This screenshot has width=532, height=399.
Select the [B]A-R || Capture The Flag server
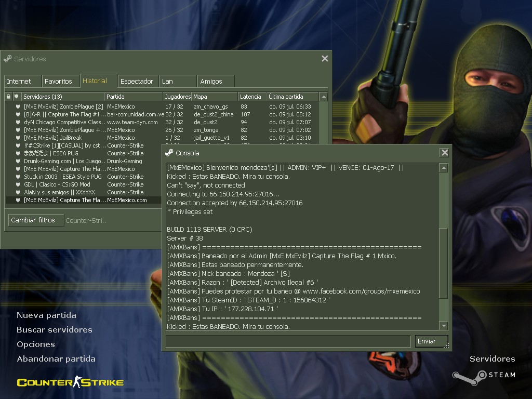point(162,114)
